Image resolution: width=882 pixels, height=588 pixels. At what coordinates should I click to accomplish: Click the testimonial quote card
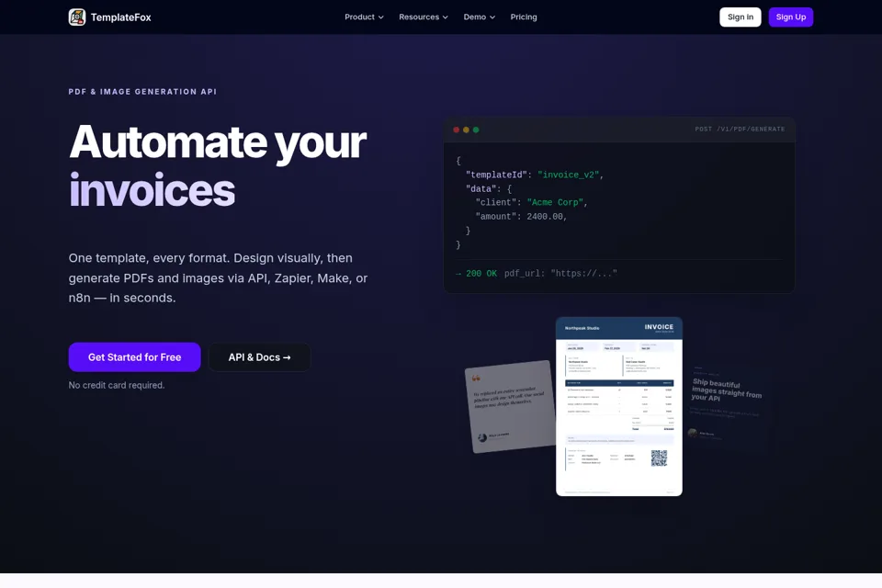(x=510, y=406)
